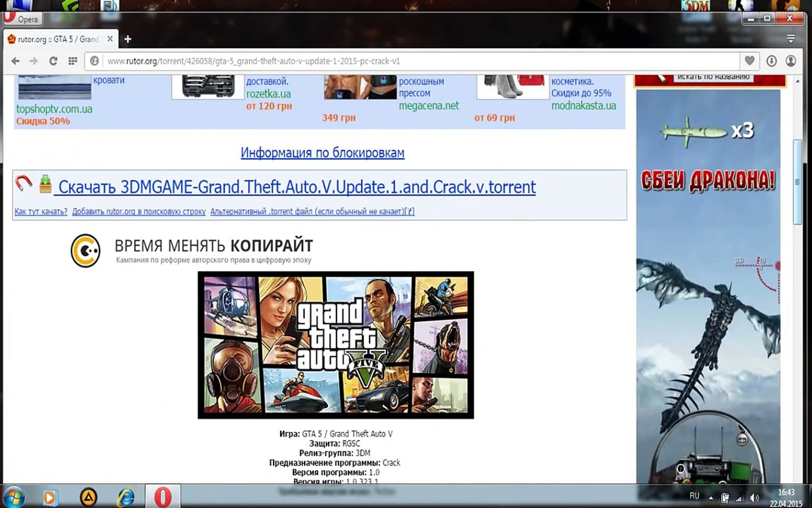Open the Windows Start menu
Viewport: 812px width, 508px height.
13,497
